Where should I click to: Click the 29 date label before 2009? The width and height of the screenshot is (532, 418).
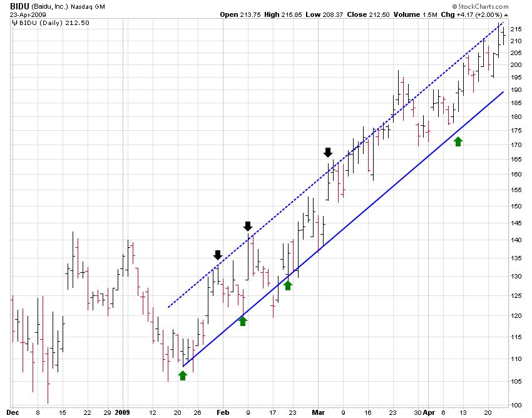108,413
